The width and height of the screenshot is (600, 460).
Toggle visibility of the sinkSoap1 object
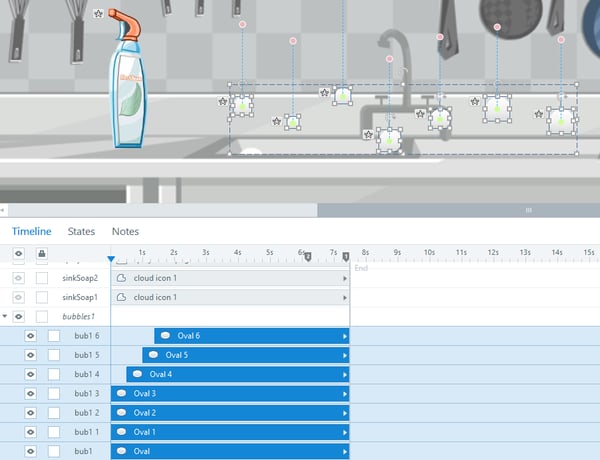tap(18, 297)
